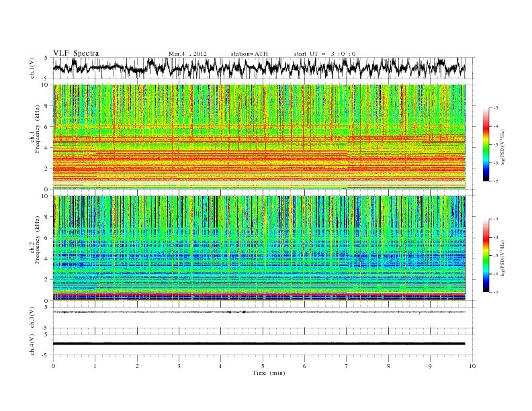Click inside the ch.2 spectrogram panel
This screenshot has height=411, width=532.
click(x=259, y=248)
